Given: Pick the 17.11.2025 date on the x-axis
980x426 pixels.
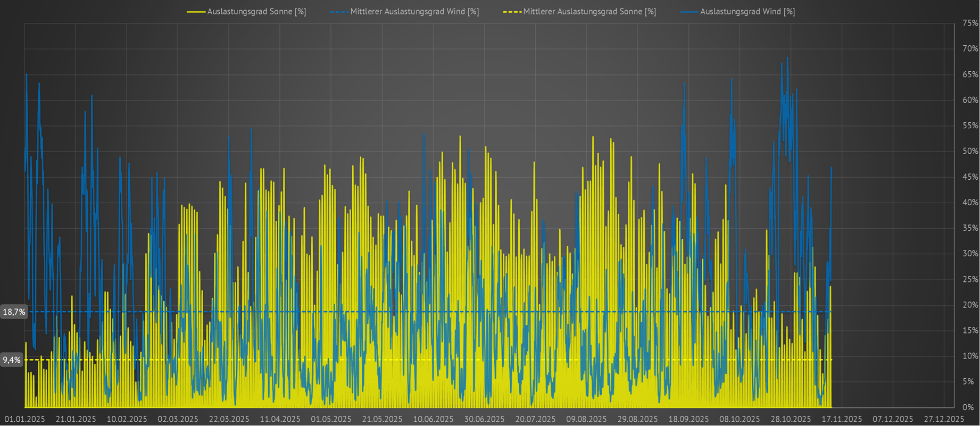Looking at the screenshot, I should (x=842, y=419).
